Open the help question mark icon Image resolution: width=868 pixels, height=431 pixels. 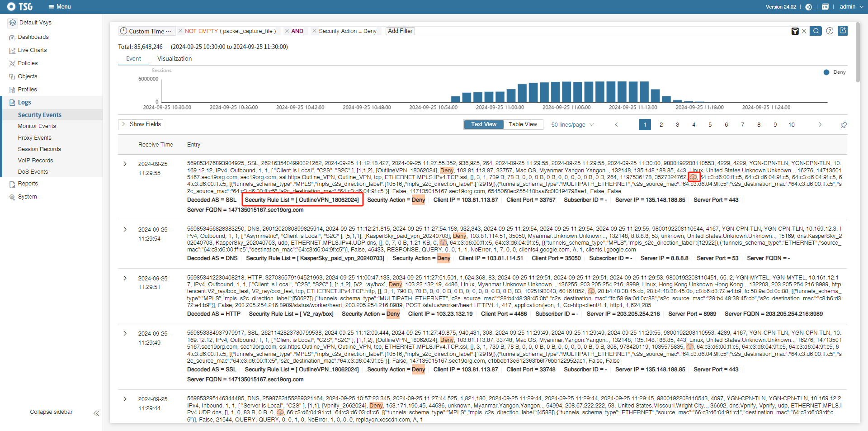tap(830, 31)
